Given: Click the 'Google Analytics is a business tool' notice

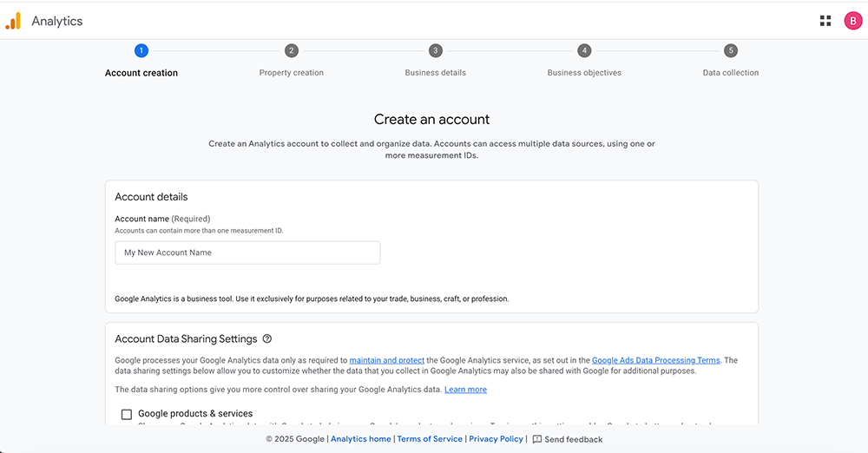Looking at the screenshot, I should tap(312, 299).
